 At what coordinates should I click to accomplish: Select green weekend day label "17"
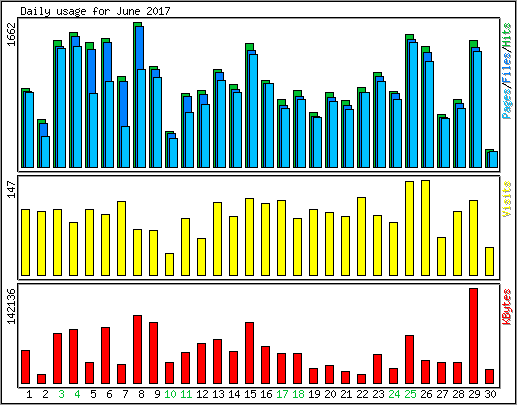coord(282,394)
